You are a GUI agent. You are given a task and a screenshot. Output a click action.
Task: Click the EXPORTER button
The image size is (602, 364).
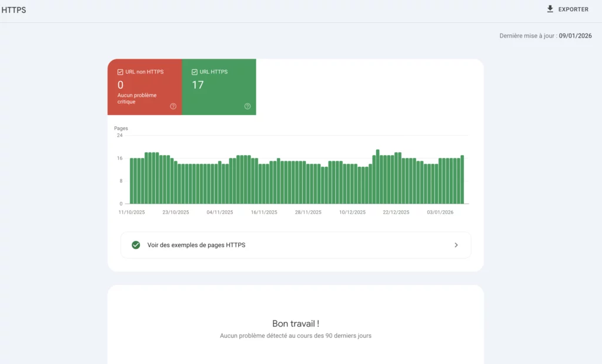pos(567,9)
